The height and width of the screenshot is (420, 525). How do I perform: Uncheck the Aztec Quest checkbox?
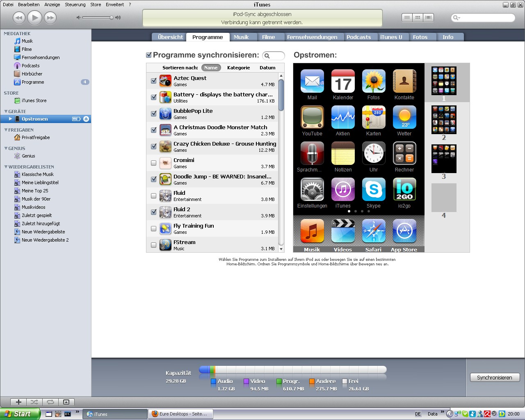click(154, 81)
